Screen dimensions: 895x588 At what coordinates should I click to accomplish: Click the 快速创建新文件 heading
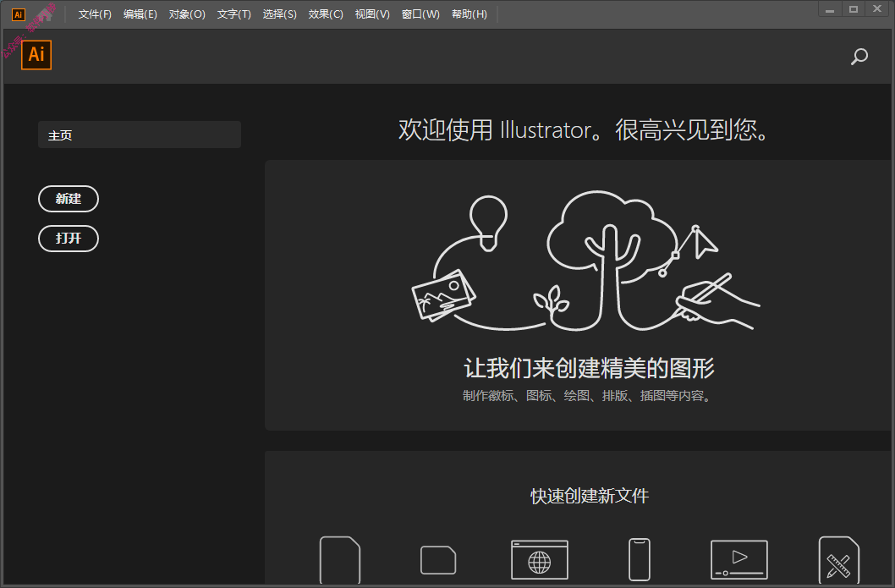pos(590,496)
